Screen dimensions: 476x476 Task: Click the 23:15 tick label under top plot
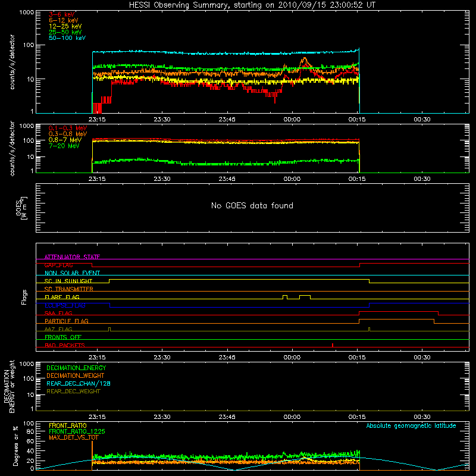[97, 120]
